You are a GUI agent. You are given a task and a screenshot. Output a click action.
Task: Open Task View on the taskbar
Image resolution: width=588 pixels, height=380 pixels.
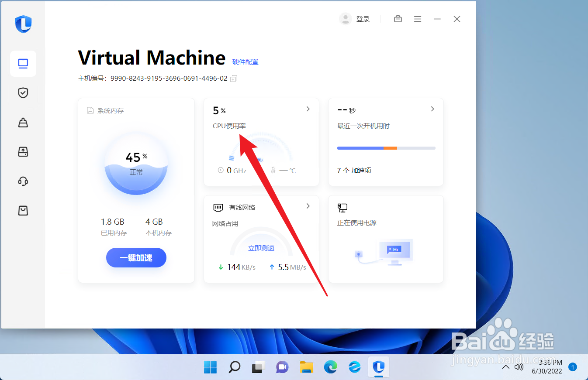point(258,367)
